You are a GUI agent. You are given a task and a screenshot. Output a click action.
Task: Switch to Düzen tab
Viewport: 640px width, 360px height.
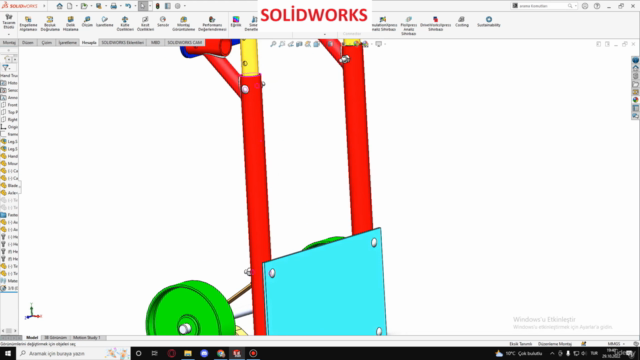27,42
